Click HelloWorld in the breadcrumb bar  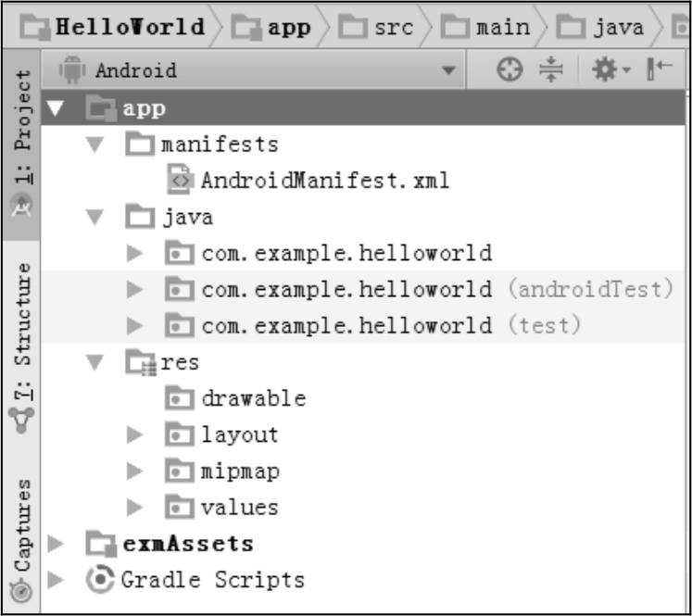pos(130,26)
